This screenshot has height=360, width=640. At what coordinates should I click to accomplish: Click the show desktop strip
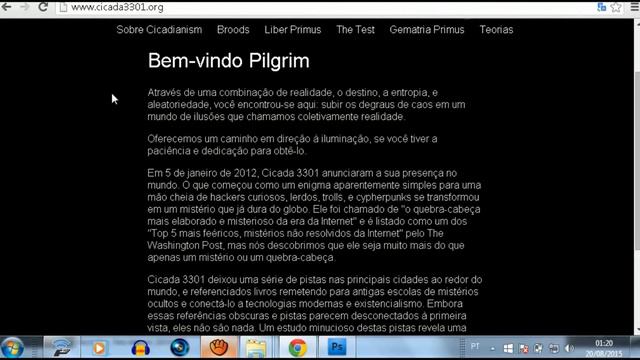click(x=635, y=348)
